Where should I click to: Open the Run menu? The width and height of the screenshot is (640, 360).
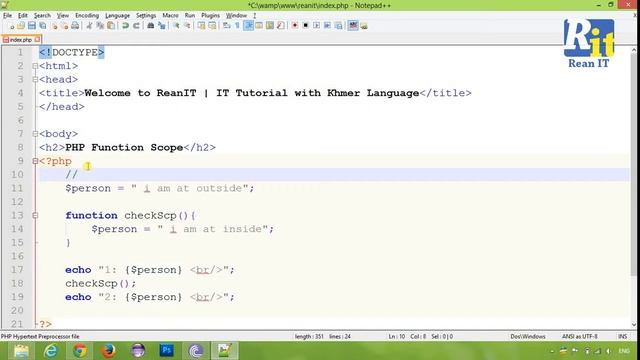[190, 16]
